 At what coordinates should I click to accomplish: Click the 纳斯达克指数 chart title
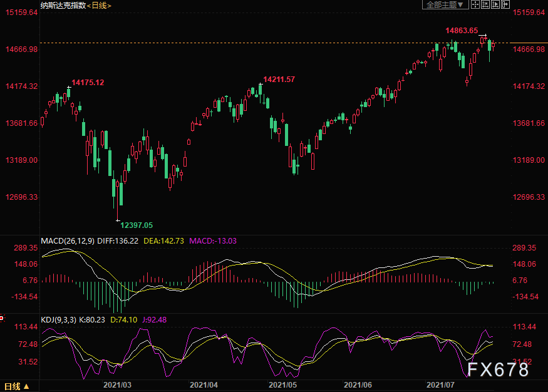coord(63,5)
